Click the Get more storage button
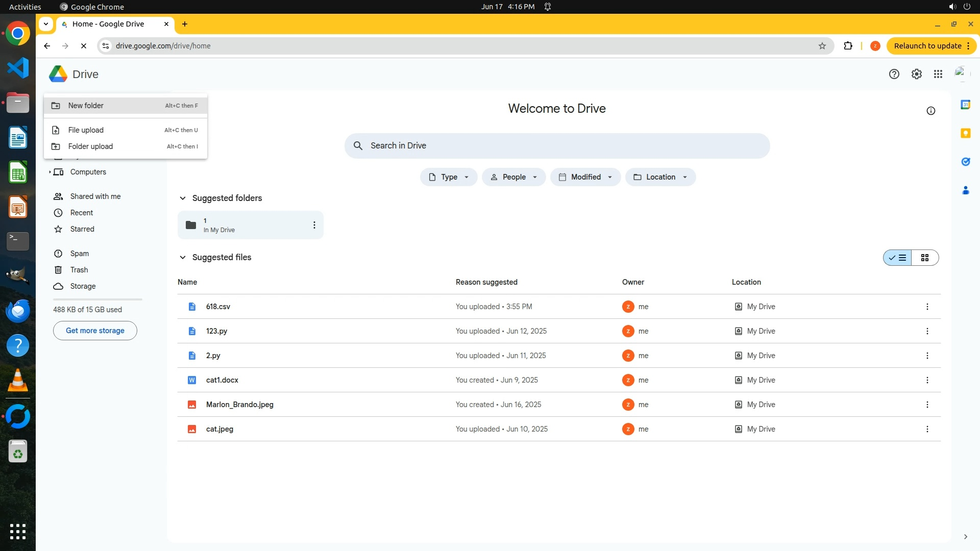 click(x=95, y=331)
